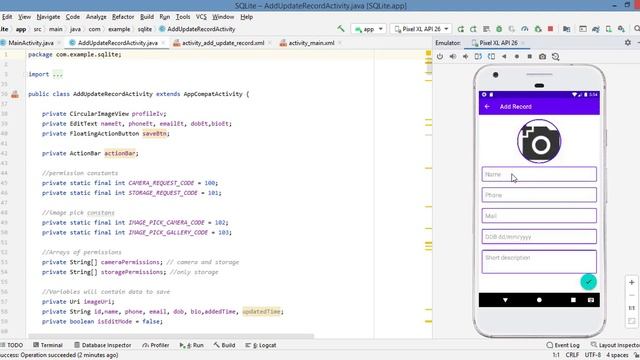Image resolution: width=640 pixels, height=360 pixels.
Task: Close the Pixel XL API 26 emulator tab
Action: coord(523,43)
